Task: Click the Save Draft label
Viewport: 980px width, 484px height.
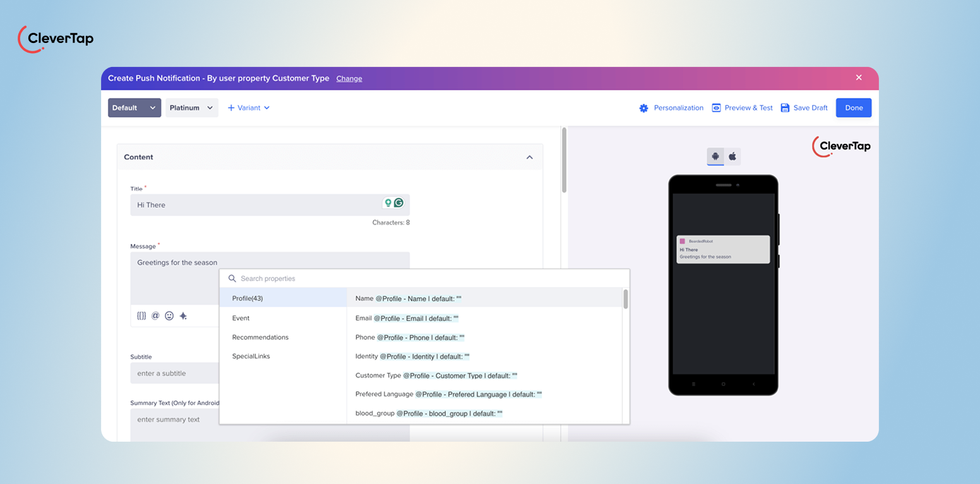Action: [811, 108]
